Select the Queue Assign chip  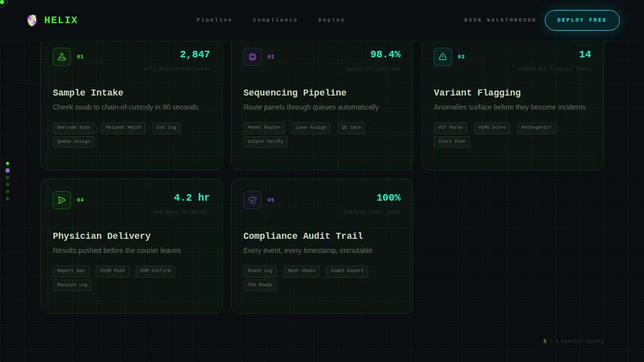pyautogui.click(x=73, y=142)
